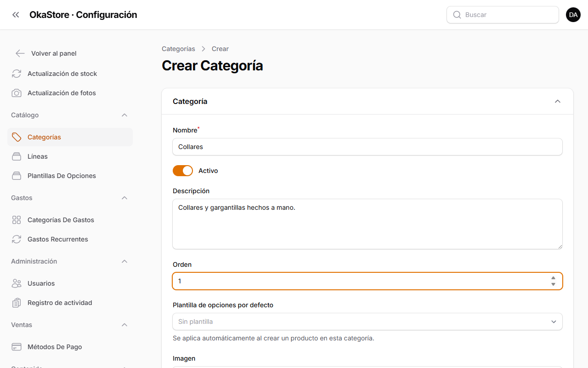This screenshot has height=368, width=588.
Task: Click the Categoría section title
Action: 190,101
